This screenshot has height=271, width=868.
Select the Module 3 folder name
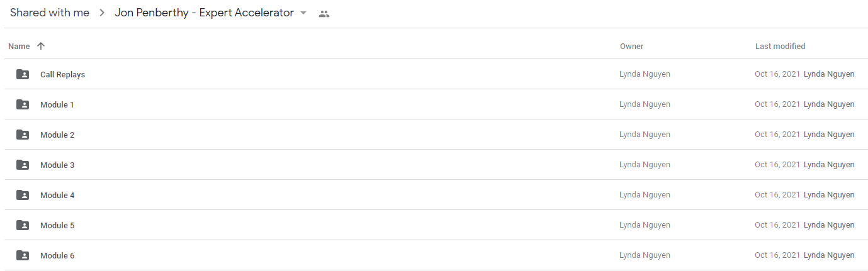tap(57, 165)
